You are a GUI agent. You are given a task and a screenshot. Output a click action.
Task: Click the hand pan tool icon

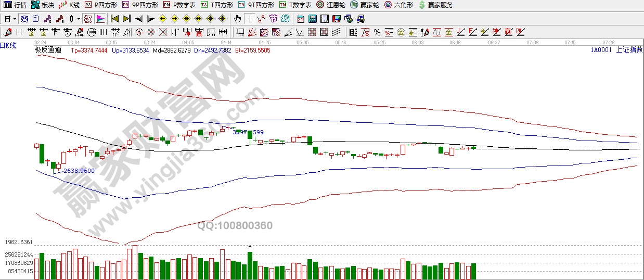coord(237,19)
